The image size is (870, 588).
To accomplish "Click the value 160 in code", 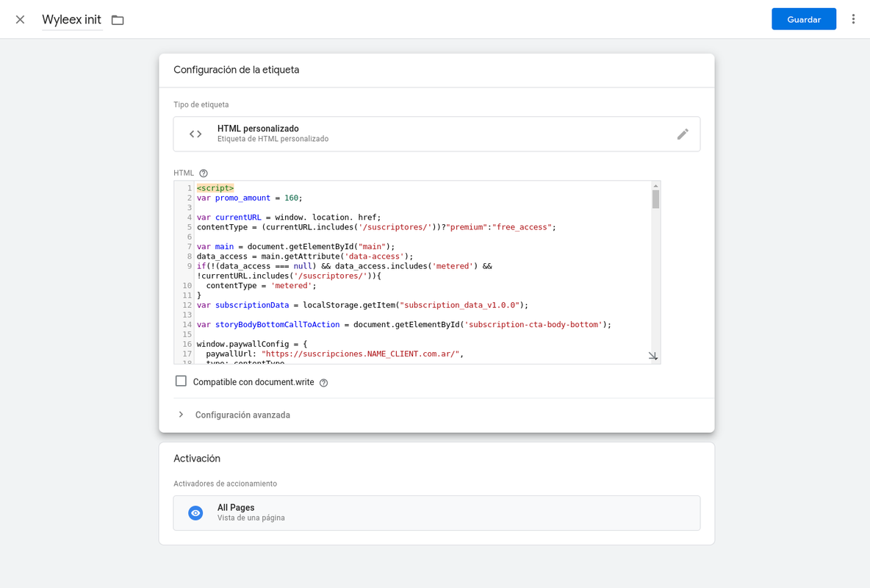I will tap(291, 198).
